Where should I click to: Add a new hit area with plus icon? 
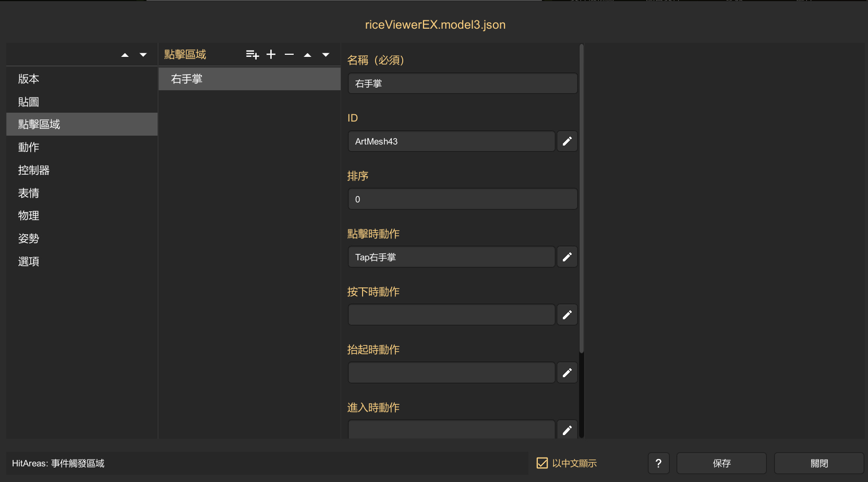271,55
